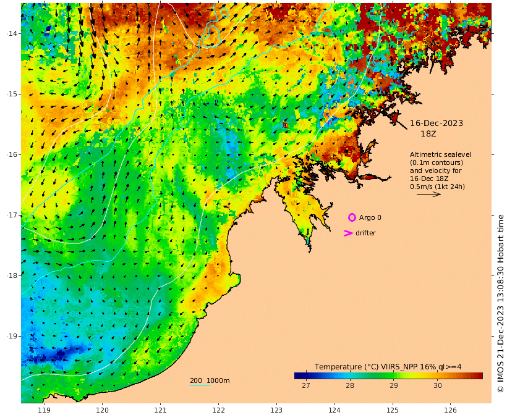
Task: Click the longitude axis label 120
Action: click(102, 410)
